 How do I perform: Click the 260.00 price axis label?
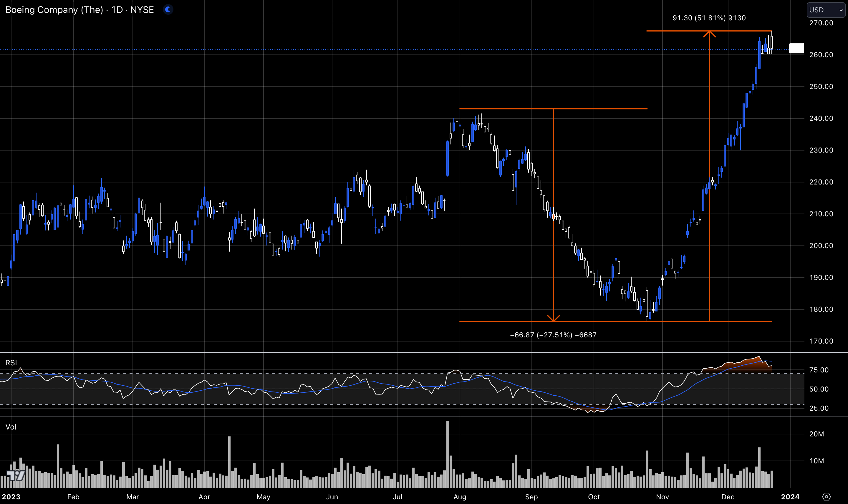pos(821,55)
